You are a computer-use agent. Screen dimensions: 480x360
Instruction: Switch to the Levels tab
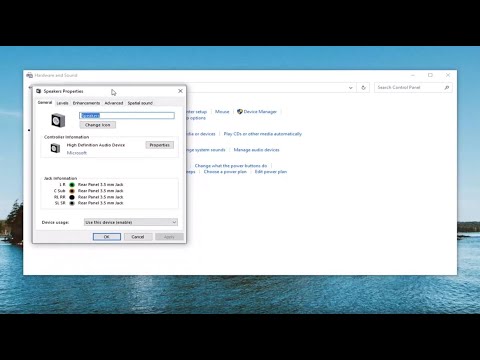click(x=62, y=103)
